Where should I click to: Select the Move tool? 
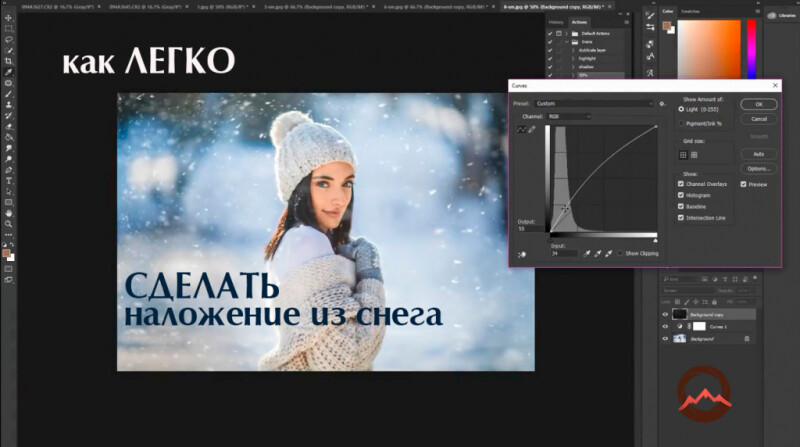(8, 18)
